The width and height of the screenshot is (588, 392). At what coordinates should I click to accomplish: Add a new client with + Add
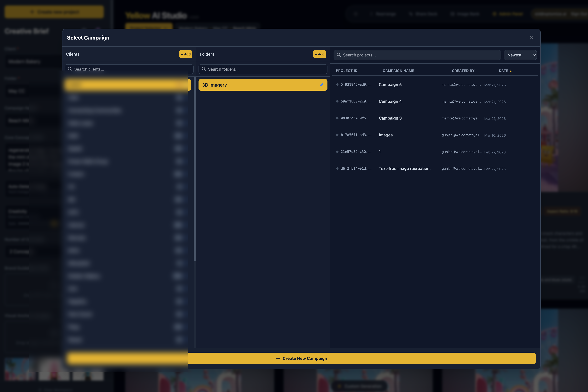pyautogui.click(x=186, y=54)
